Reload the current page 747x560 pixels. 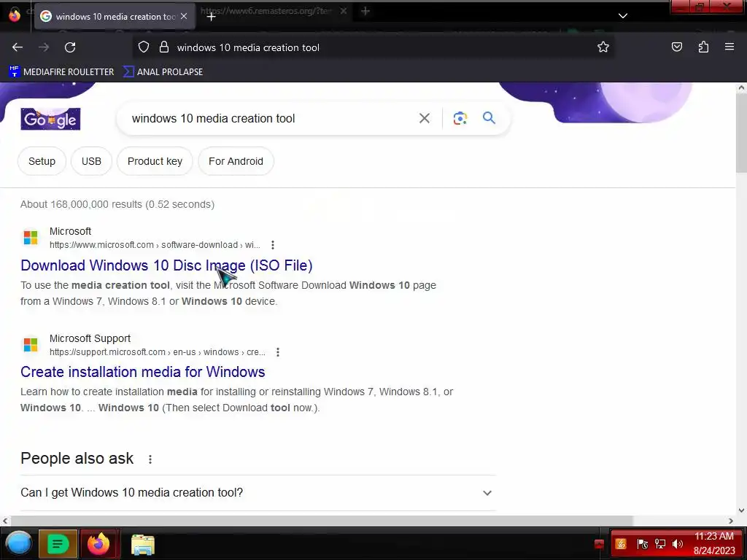pyautogui.click(x=70, y=47)
